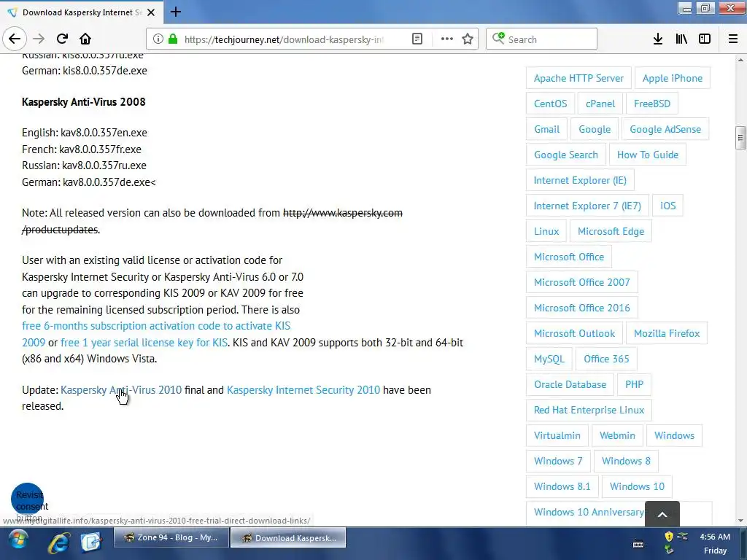Screen dimensions: 747x560
Task: Focus the Search box
Action: tap(542, 39)
